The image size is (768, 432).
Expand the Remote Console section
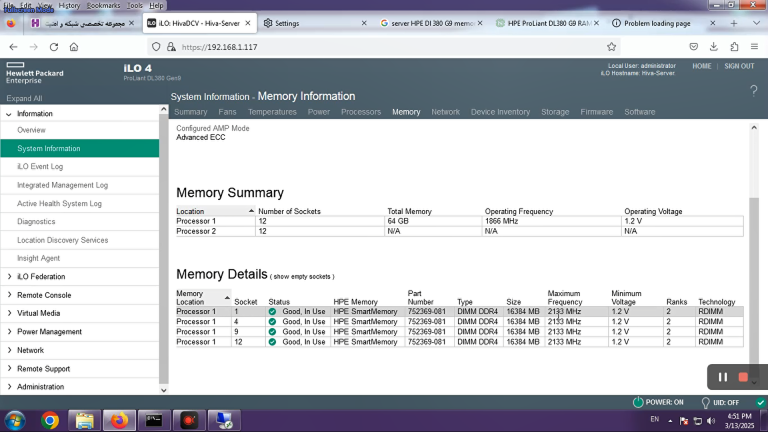click(9, 295)
